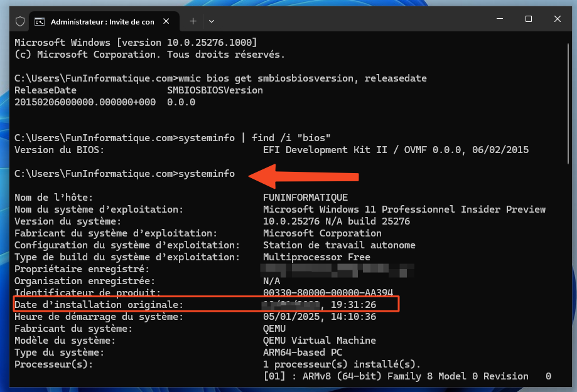Click the QEMU Virtual Machine model value
The height and width of the screenshot is (392, 577).
tap(319, 341)
